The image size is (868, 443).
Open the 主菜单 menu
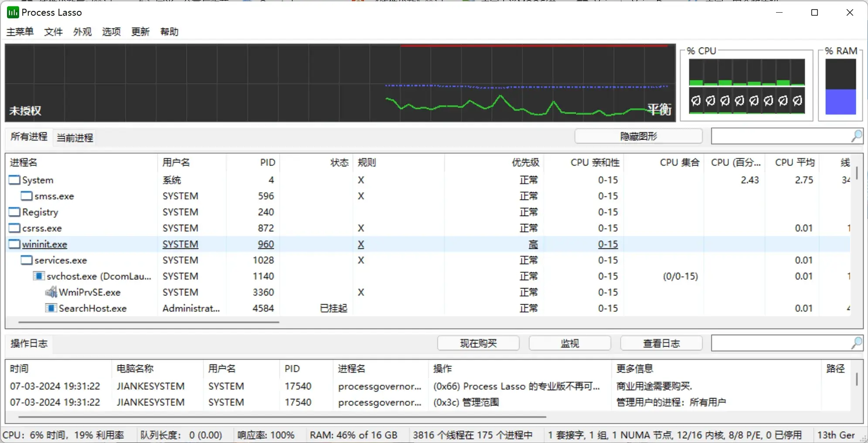pyautogui.click(x=20, y=31)
